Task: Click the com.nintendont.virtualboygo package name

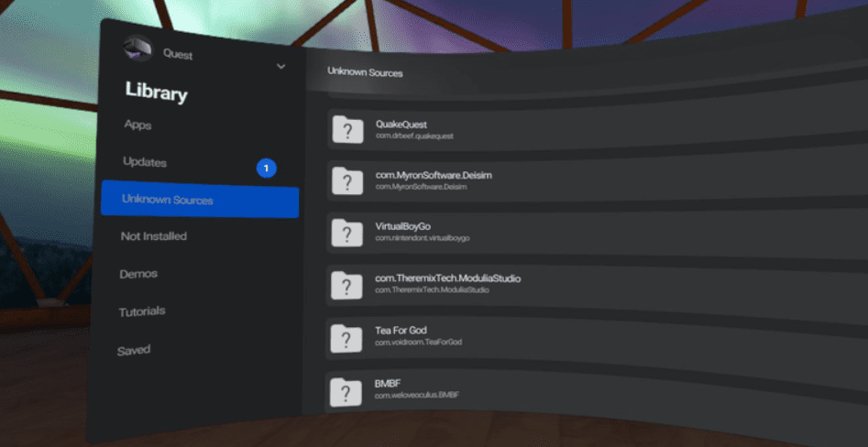Action: (x=422, y=238)
